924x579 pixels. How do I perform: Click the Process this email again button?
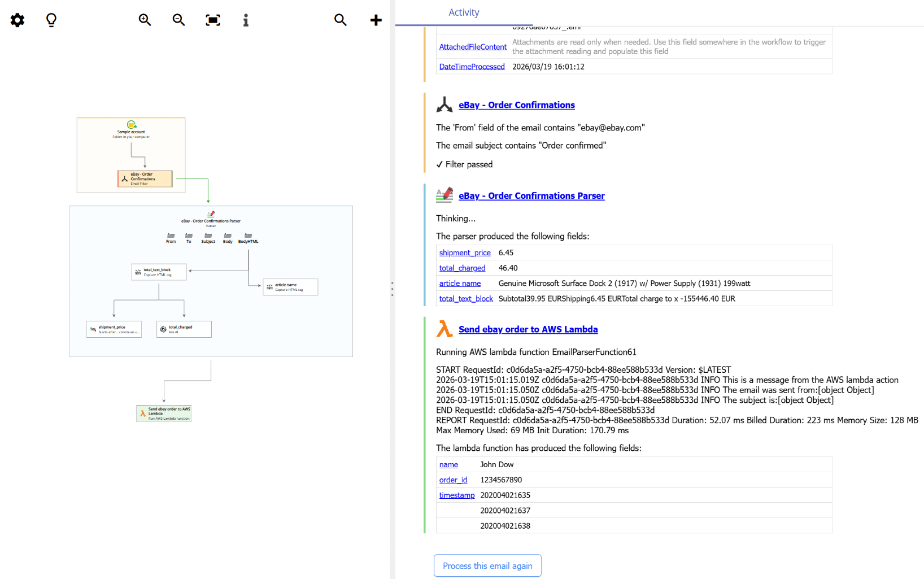pyautogui.click(x=487, y=565)
